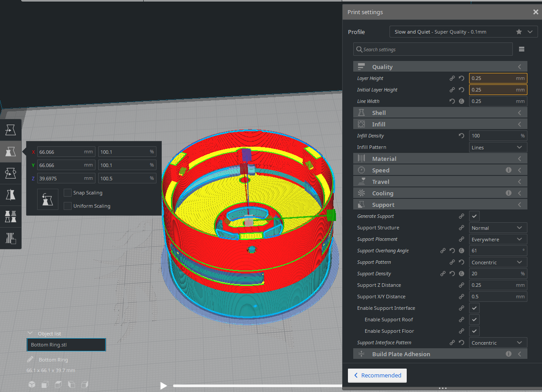This screenshot has height=392, width=542.
Task: Click the Search settings input field
Action: (x=433, y=49)
